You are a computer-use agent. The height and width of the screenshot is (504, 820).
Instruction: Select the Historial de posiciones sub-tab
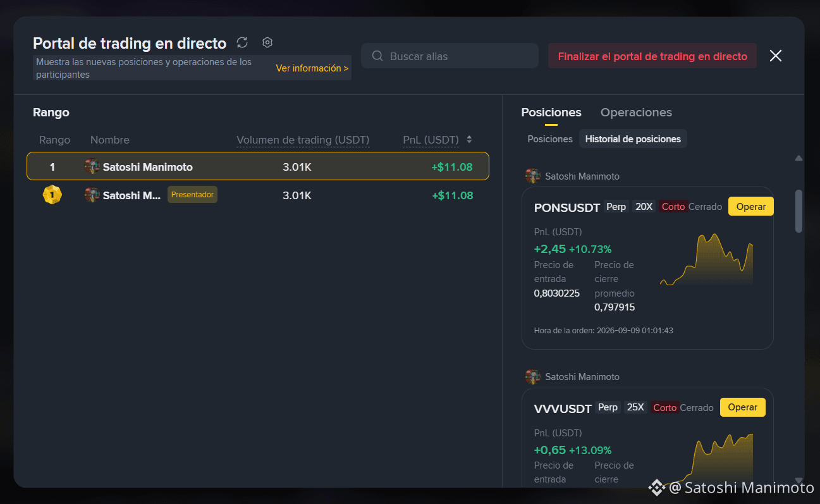633,139
